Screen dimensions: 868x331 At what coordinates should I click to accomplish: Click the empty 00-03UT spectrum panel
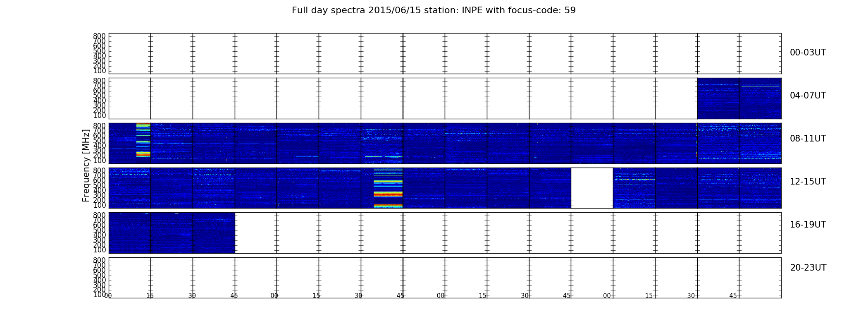click(x=445, y=54)
